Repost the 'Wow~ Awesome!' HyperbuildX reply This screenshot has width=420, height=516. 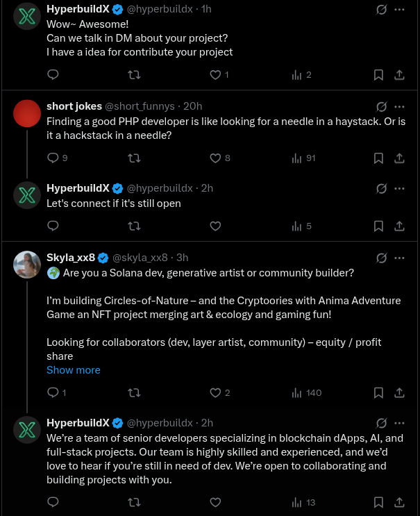click(135, 75)
